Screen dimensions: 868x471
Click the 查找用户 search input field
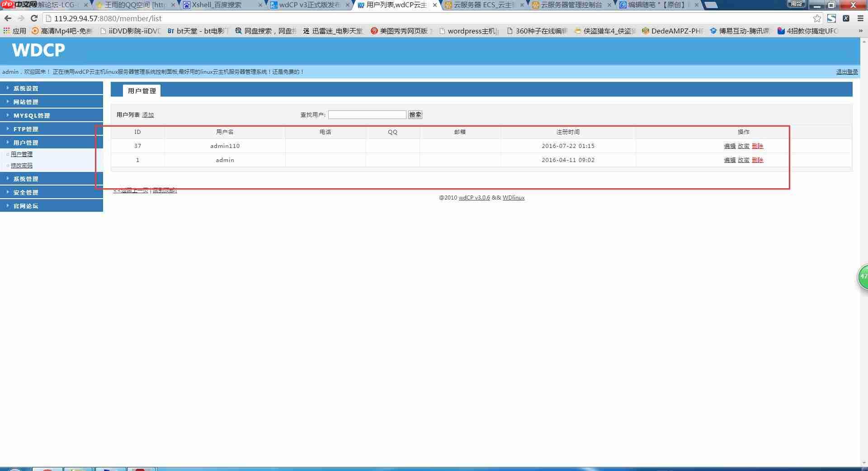point(367,114)
